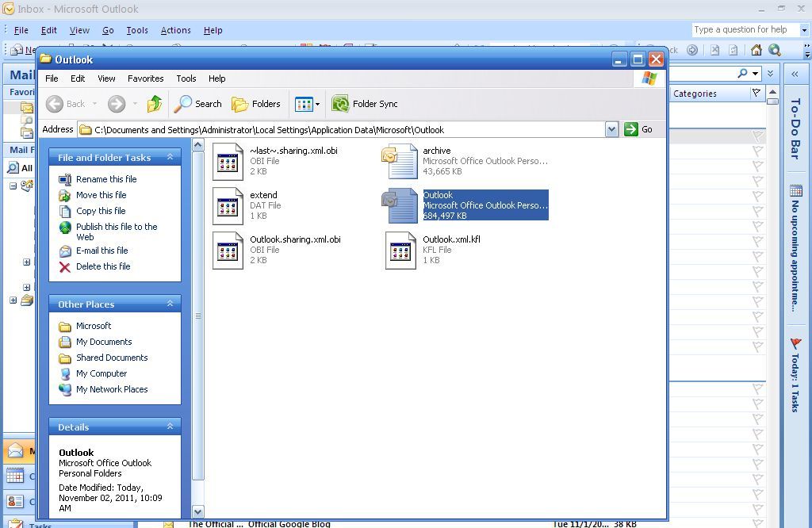Select the Outlook.sharing.xml.obi file icon

tap(228, 251)
